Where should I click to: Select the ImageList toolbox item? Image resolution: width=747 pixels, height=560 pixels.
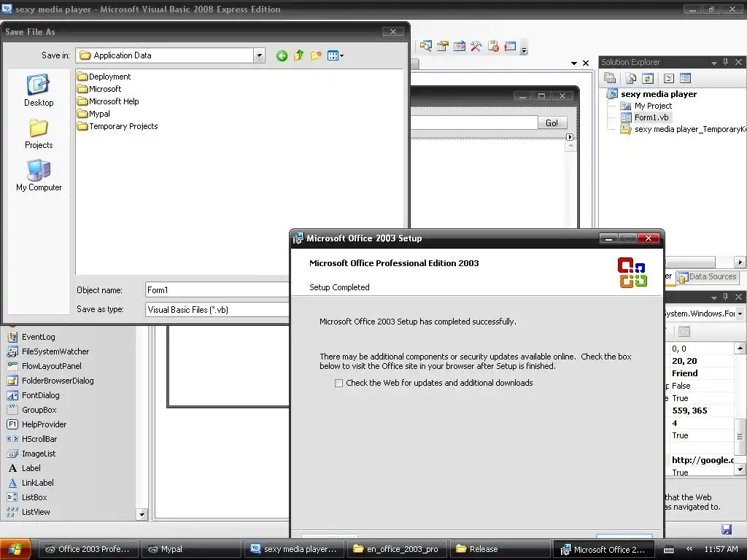pos(31,454)
